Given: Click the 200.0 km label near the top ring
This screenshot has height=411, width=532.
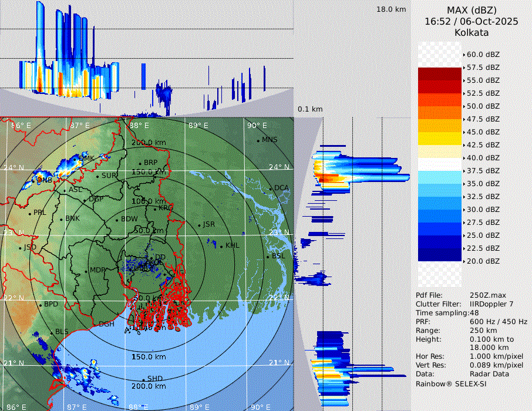Looking at the screenshot, I should pos(149,143).
